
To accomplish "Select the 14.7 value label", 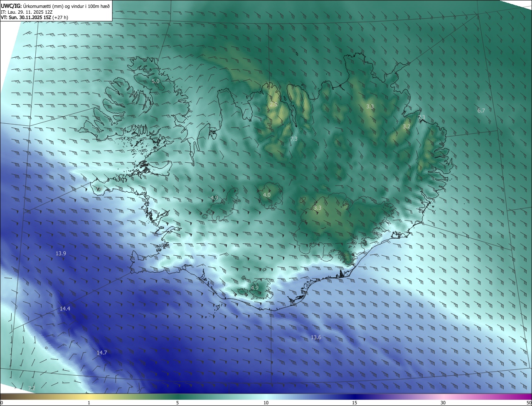I will 102,353.
